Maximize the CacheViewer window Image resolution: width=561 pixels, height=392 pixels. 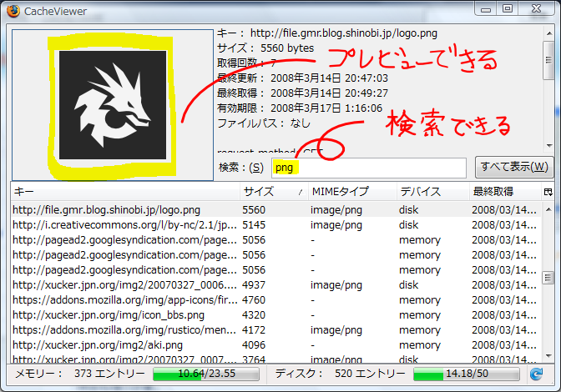(x=508, y=8)
